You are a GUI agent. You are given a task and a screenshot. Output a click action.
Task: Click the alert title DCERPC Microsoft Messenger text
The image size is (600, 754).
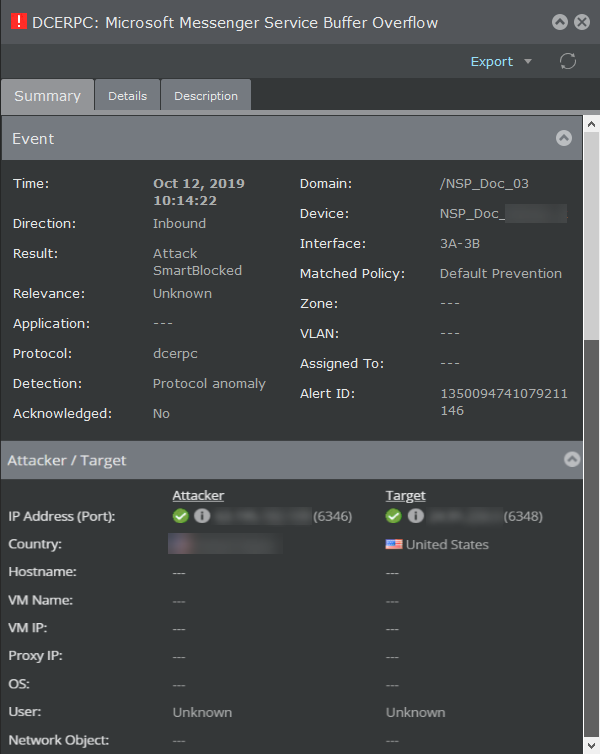point(235,23)
